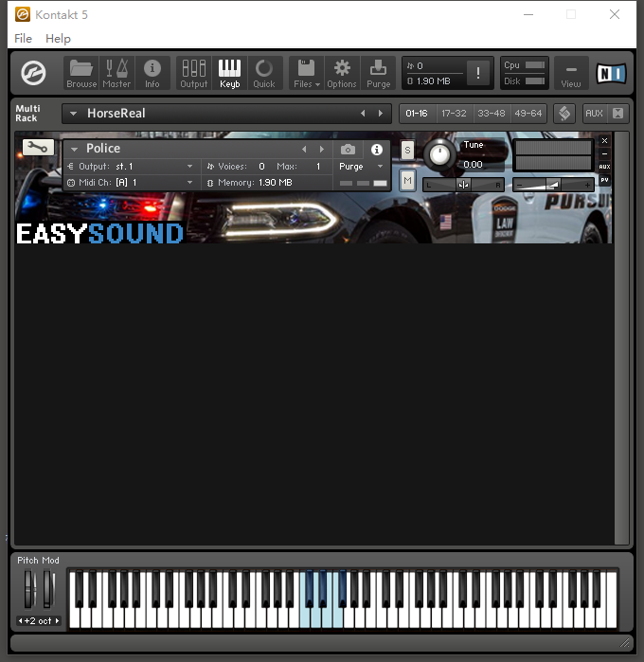Open the Browse folder icon
Screen dimensions: 644x662
click(x=81, y=73)
